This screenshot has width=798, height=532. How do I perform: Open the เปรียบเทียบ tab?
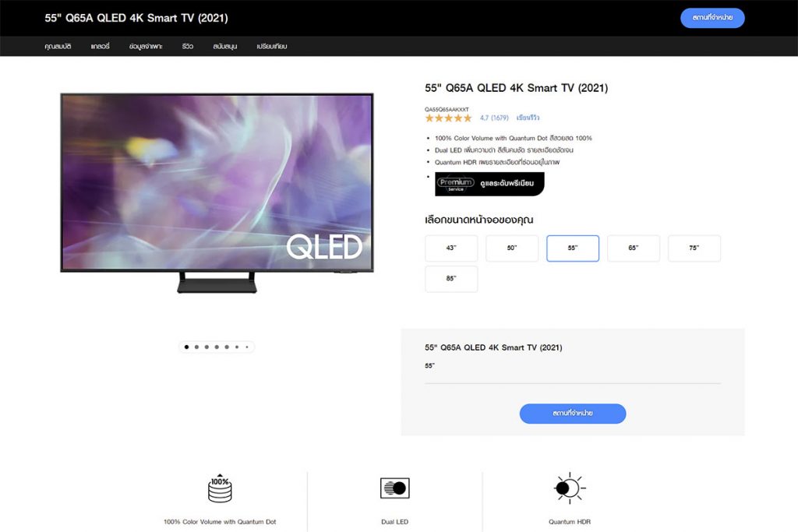tap(272, 46)
